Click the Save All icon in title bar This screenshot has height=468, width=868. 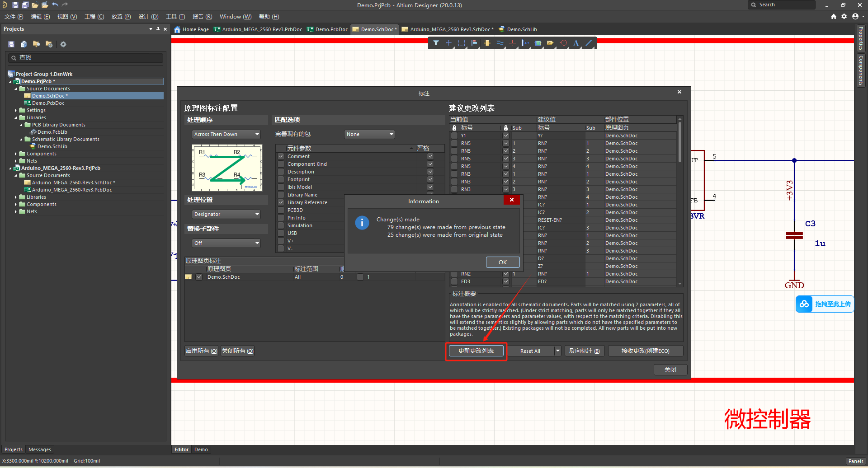[x=25, y=5]
